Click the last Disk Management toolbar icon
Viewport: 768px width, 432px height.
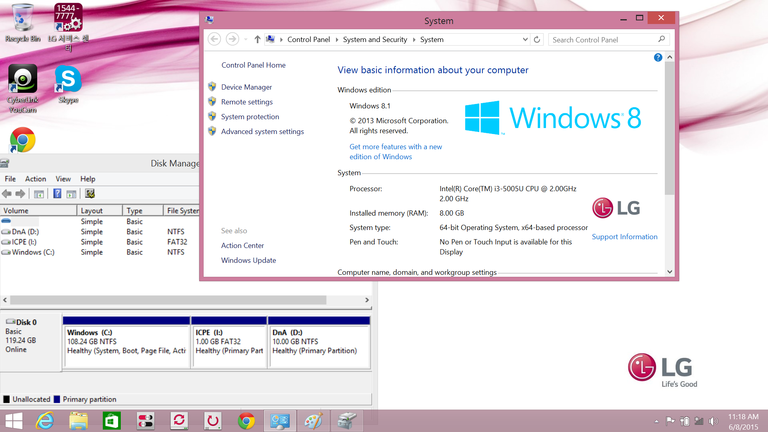point(90,194)
